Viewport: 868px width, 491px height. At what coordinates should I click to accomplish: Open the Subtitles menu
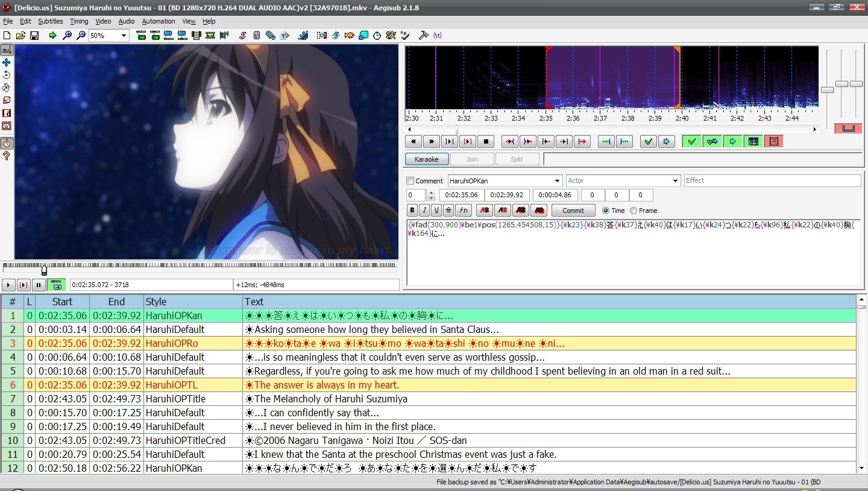51,21
